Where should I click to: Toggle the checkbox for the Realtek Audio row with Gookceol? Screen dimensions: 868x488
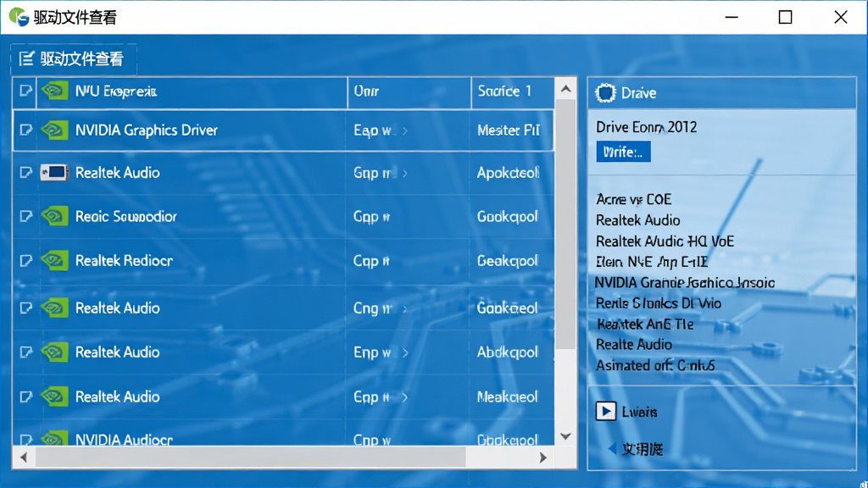coord(25,308)
